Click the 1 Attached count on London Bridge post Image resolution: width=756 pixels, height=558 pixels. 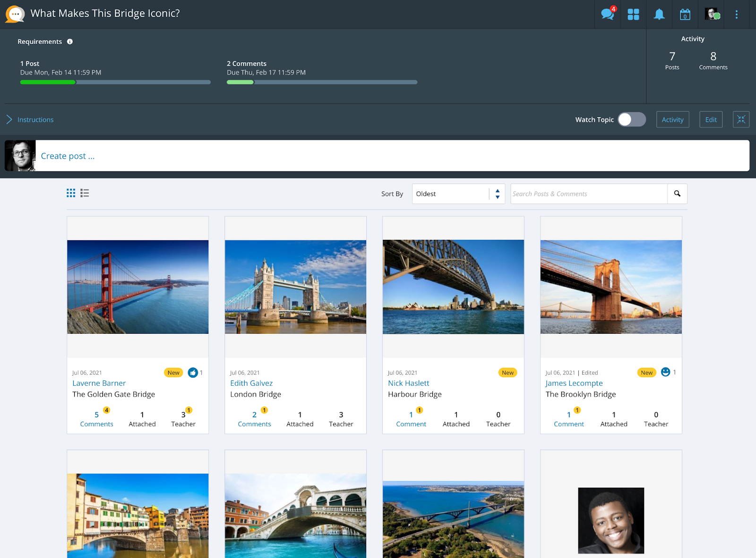pyautogui.click(x=300, y=419)
